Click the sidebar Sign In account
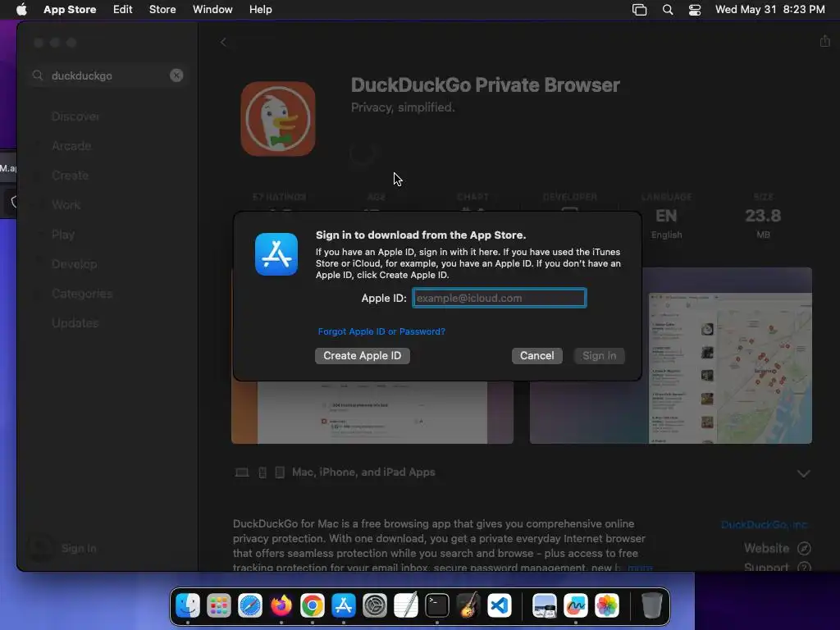The height and width of the screenshot is (630, 840). tap(62, 548)
